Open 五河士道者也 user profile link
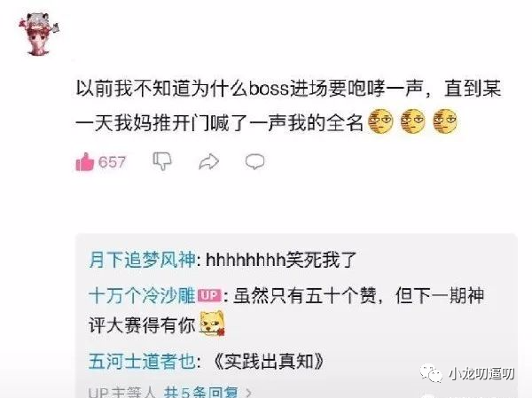Screen dimensions: 532x398 point(142,361)
